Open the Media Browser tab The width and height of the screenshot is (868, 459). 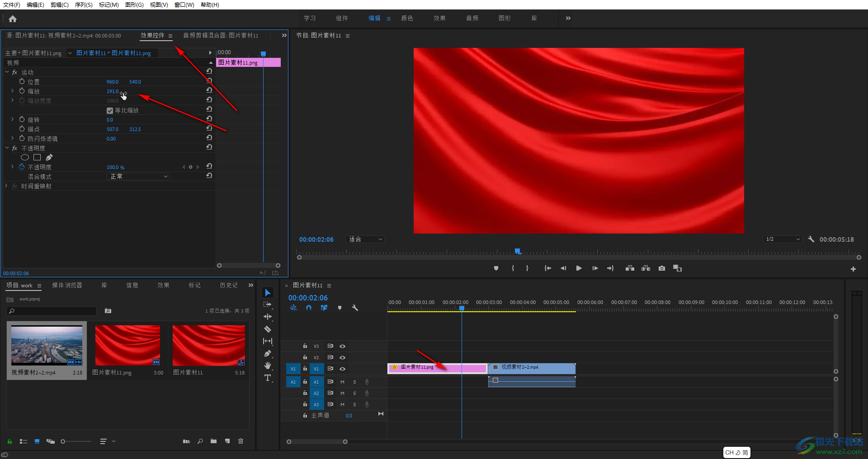(x=67, y=285)
